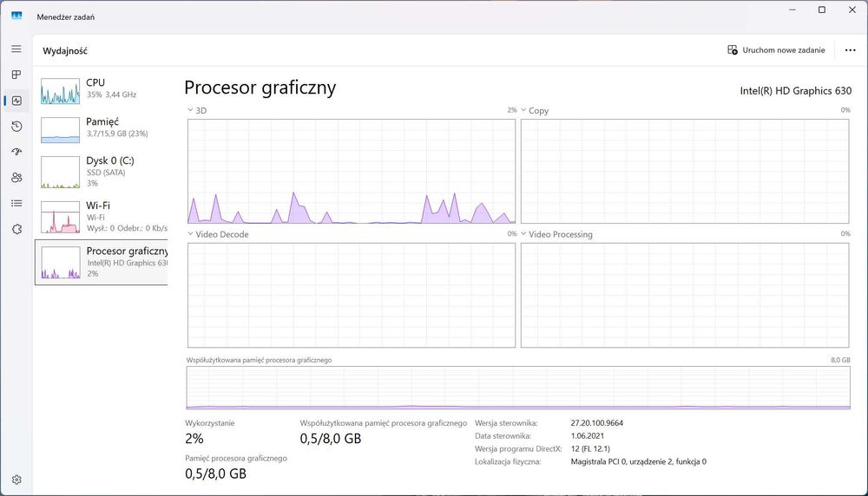Open the App history sidebar icon
The width and height of the screenshot is (868, 496).
pos(16,127)
